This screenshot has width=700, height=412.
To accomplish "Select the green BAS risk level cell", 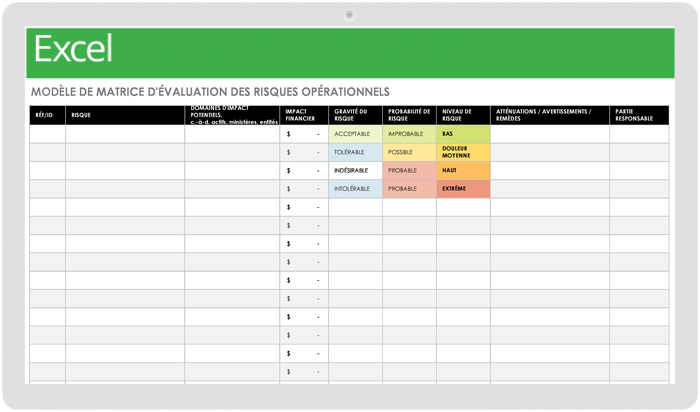I will 463,134.
